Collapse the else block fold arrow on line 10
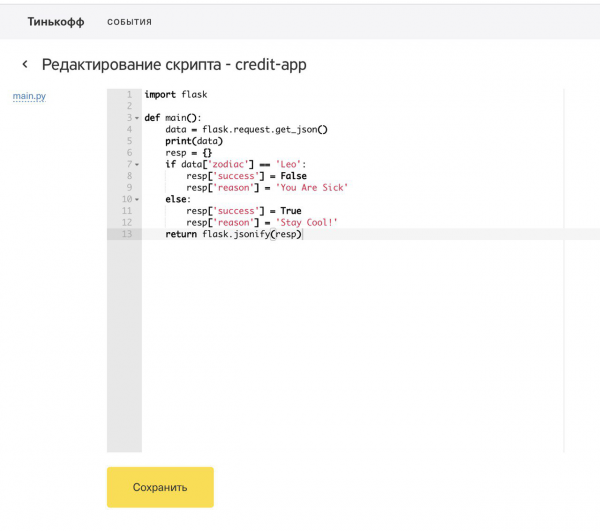 pos(137,199)
